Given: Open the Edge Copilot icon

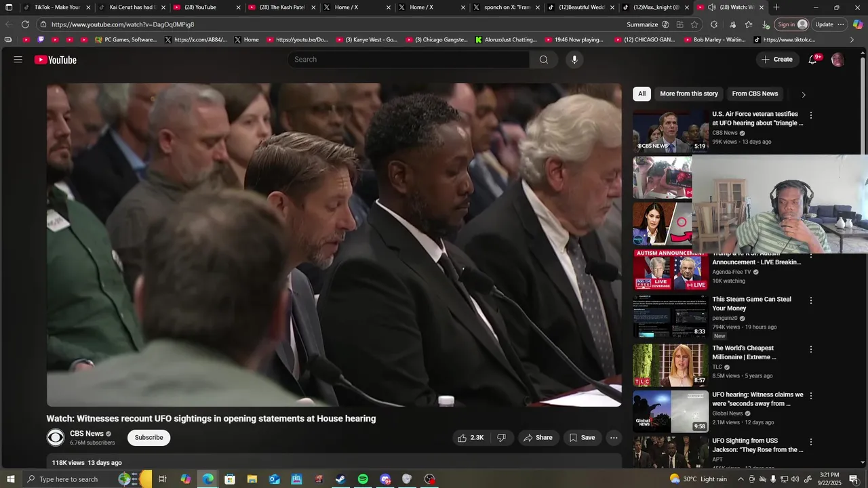Looking at the screenshot, I should pyautogui.click(x=858, y=24).
